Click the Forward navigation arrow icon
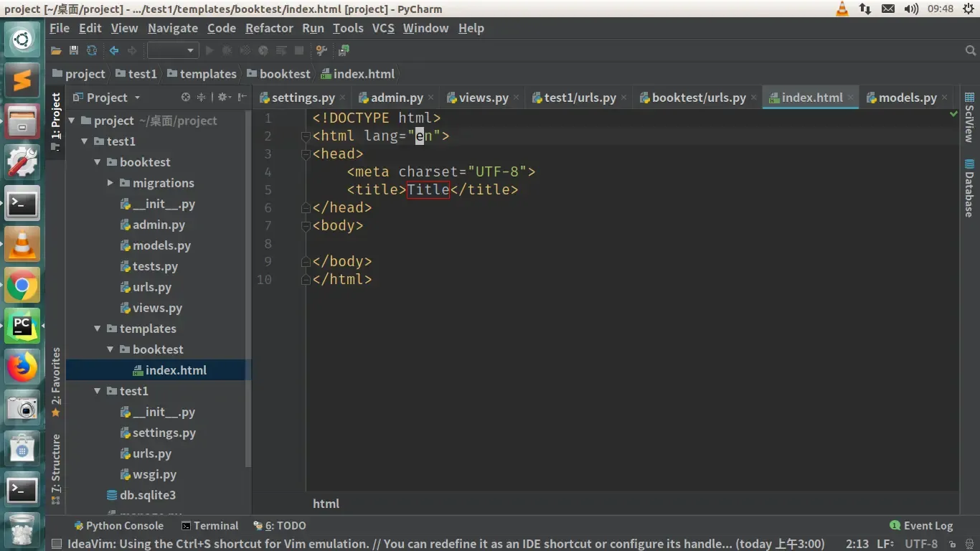Screen dimensions: 980x551 click(x=132, y=51)
